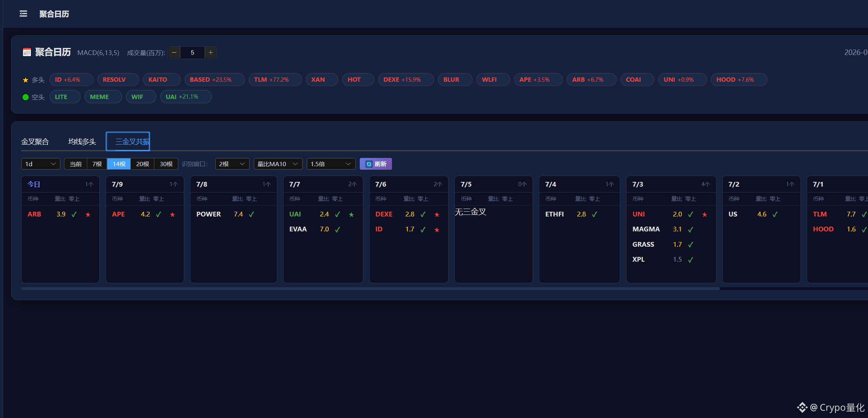Click the green checkmark in POWER row
The width and height of the screenshot is (868, 418).
251,214
